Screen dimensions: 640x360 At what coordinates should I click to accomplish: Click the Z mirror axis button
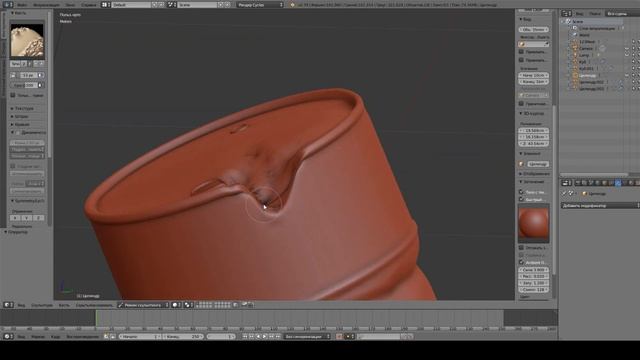pyautogui.click(x=38, y=218)
